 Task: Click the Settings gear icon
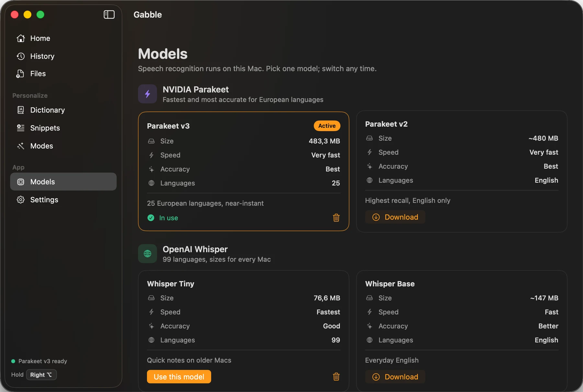[21, 200]
